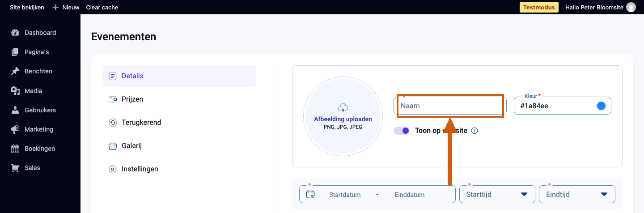Image resolution: width=644 pixels, height=213 pixels.
Task: Click the help icon next to Toon op website
Action: (x=475, y=131)
